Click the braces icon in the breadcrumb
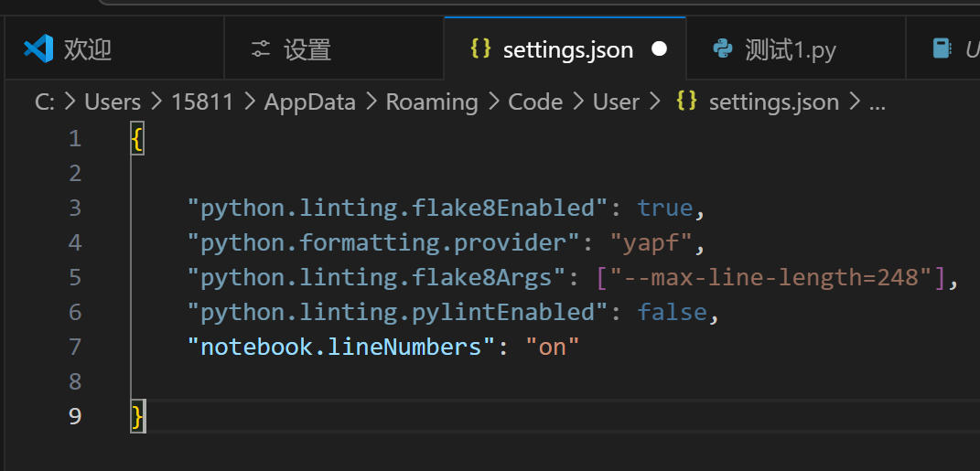 [x=687, y=102]
